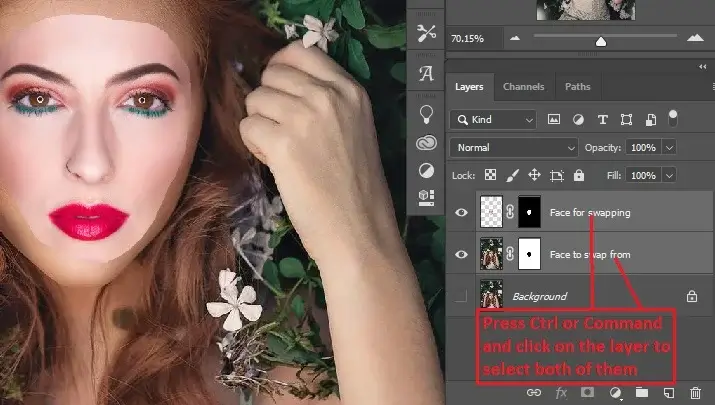Image resolution: width=715 pixels, height=405 pixels.
Task: Create a new layer group
Action: [642, 392]
